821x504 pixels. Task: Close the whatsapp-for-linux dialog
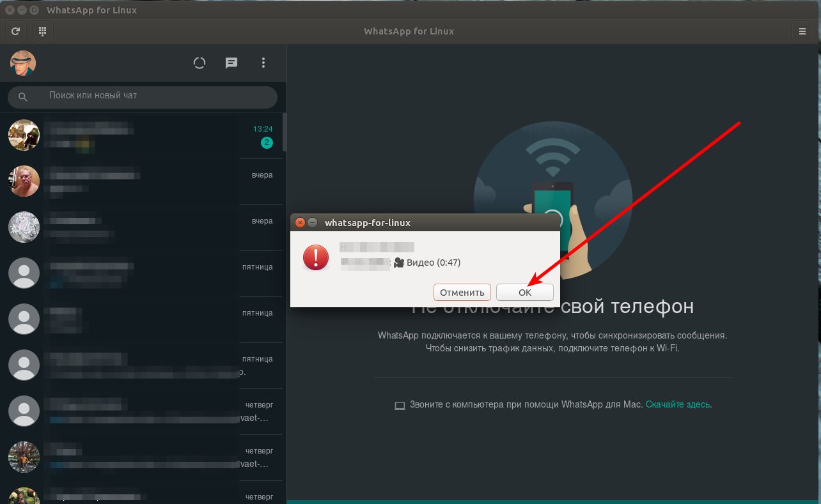click(300, 223)
